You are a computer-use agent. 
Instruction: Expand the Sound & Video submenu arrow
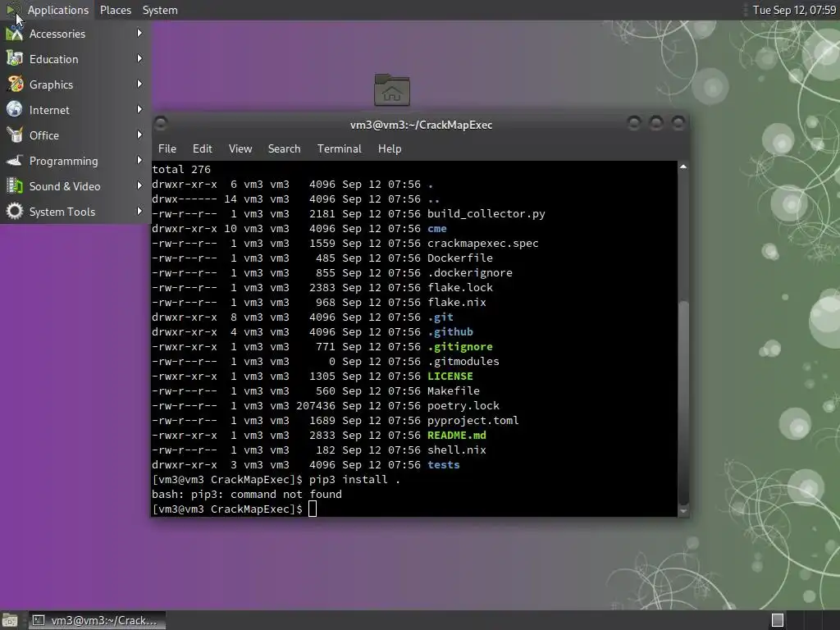pyautogui.click(x=139, y=186)
